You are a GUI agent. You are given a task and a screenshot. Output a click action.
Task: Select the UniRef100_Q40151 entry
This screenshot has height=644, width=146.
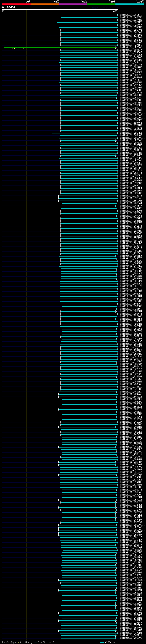[x=131, y=35]
